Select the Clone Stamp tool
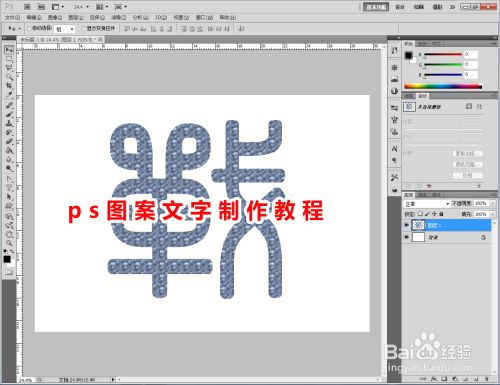The height and width of the screenshot is (385, 500). 9,123
